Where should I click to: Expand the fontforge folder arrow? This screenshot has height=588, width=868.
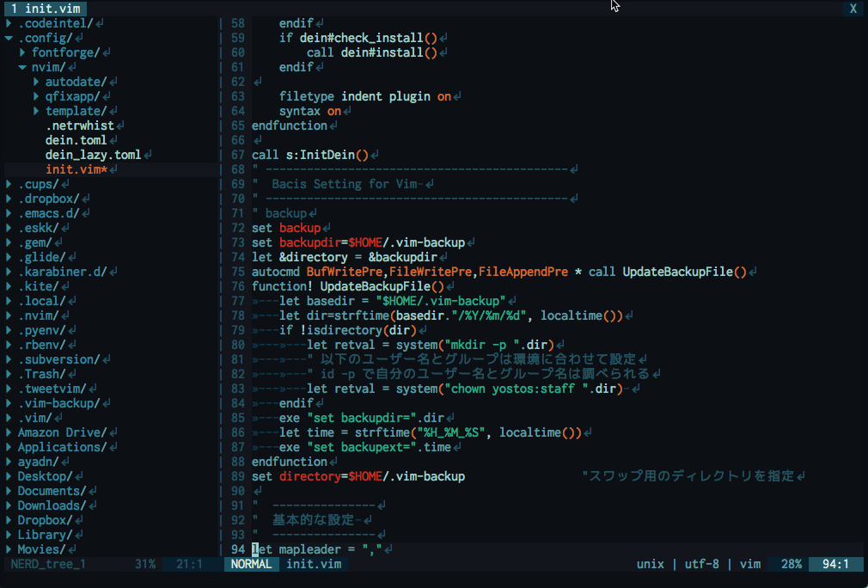pos(22,52)
